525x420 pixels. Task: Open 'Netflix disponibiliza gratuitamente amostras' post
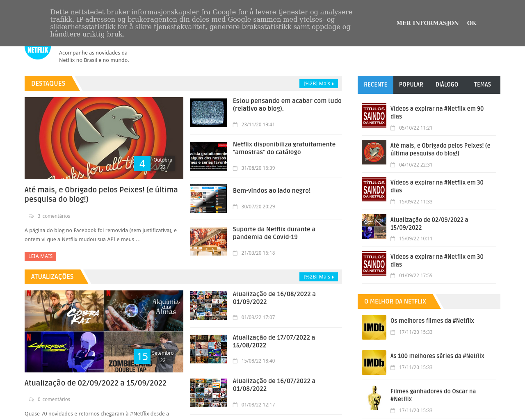tap(284, 148)
